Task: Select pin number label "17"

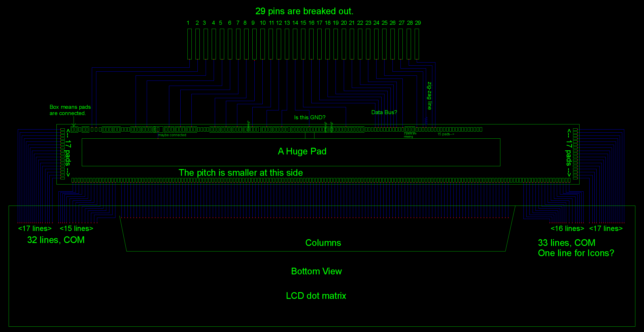Action: 320,23
